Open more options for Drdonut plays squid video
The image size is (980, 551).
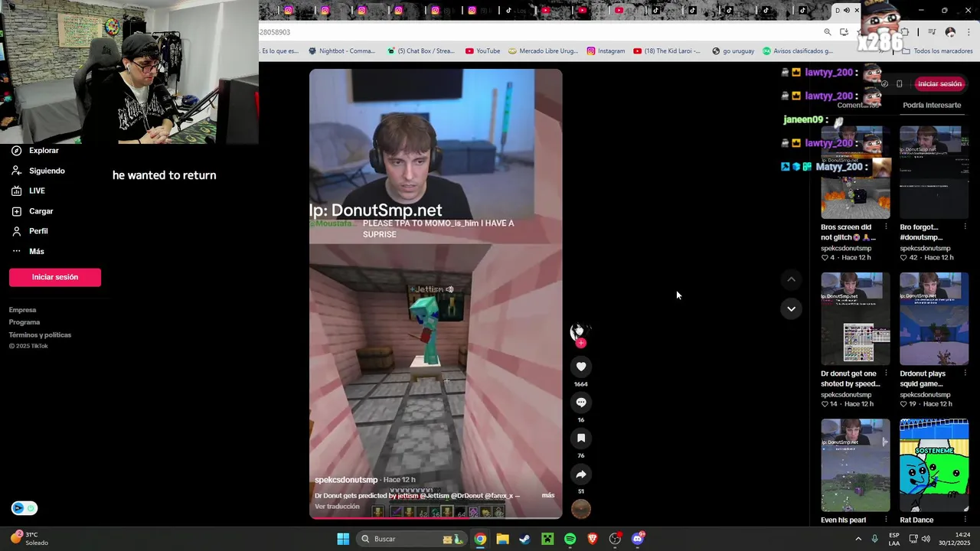(x=965, y=373)
